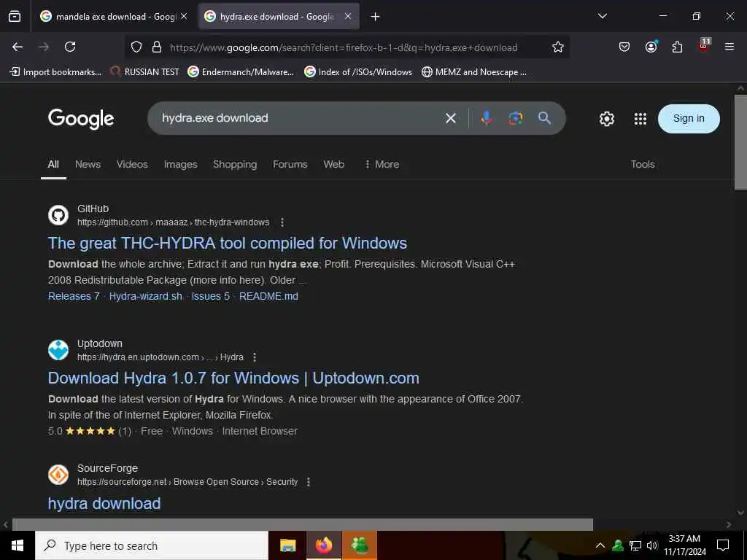The width and height of the screenshot is (747, 560).
Task: Reload the current page
Action: coord(70,47)
